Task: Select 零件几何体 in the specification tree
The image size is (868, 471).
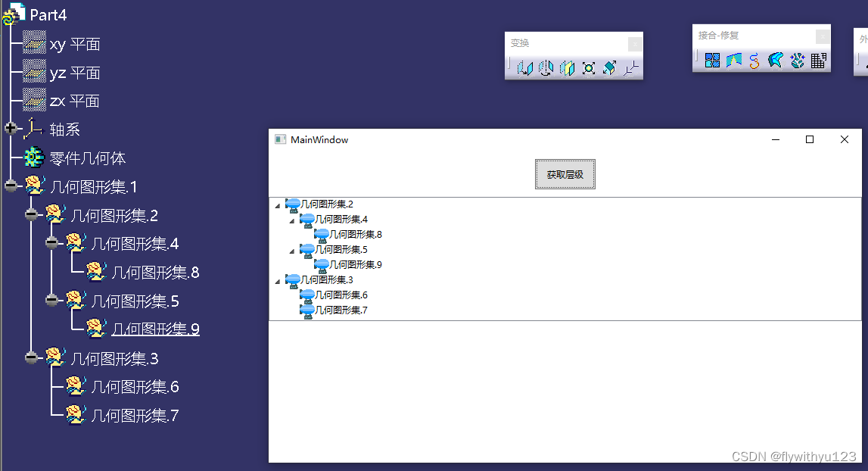Action: (87, 158)
